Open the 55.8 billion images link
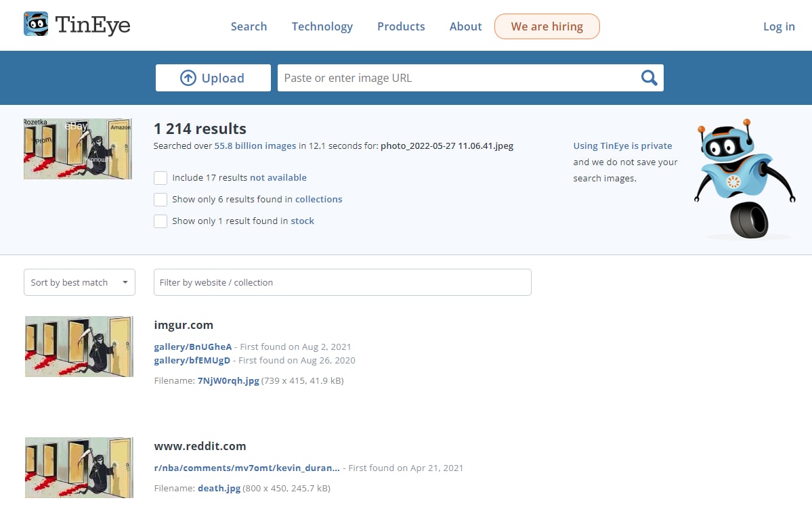 255,146
